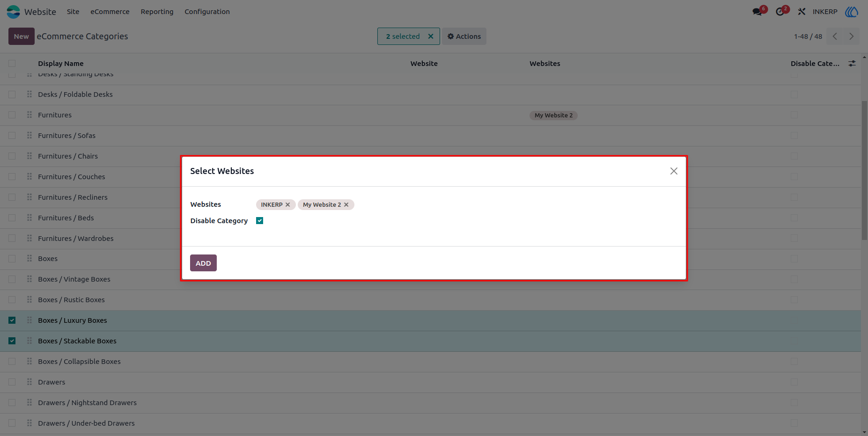Open the Site menu

tap(73, 12)
